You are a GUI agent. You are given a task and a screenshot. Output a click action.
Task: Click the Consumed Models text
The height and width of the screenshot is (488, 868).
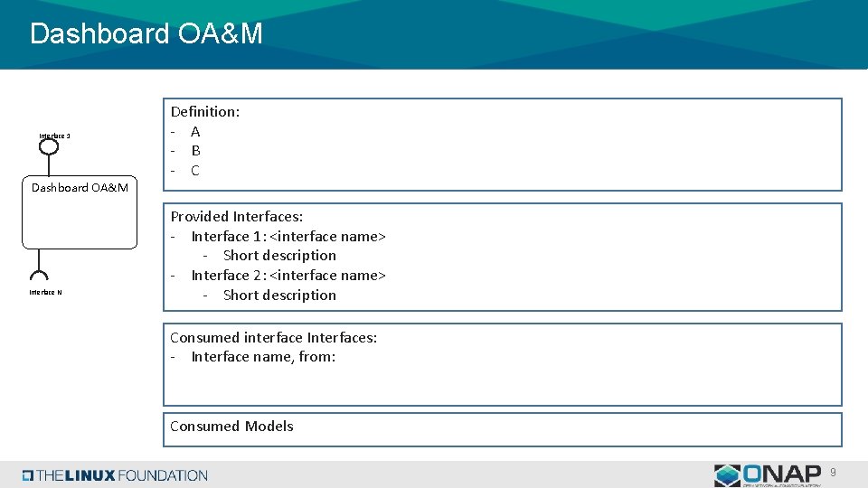(231, 426)
